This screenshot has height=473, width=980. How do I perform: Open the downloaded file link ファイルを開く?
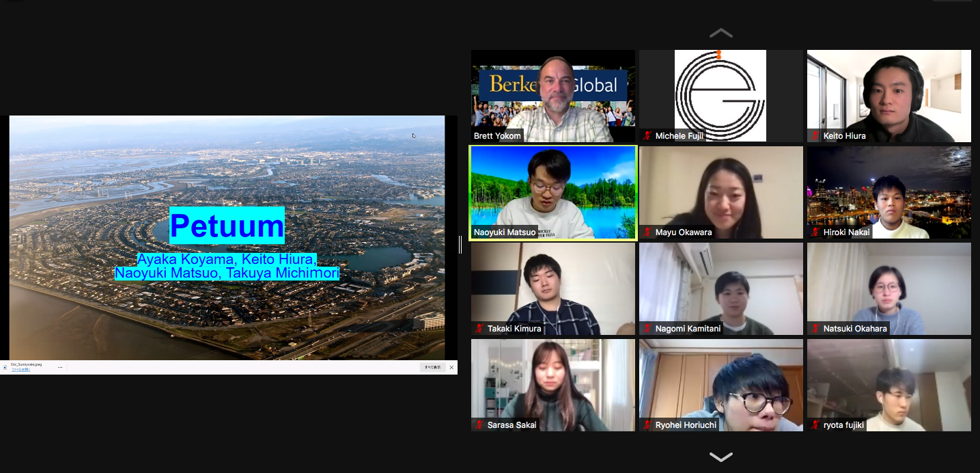pyautogui.click(x=20, y=370)
